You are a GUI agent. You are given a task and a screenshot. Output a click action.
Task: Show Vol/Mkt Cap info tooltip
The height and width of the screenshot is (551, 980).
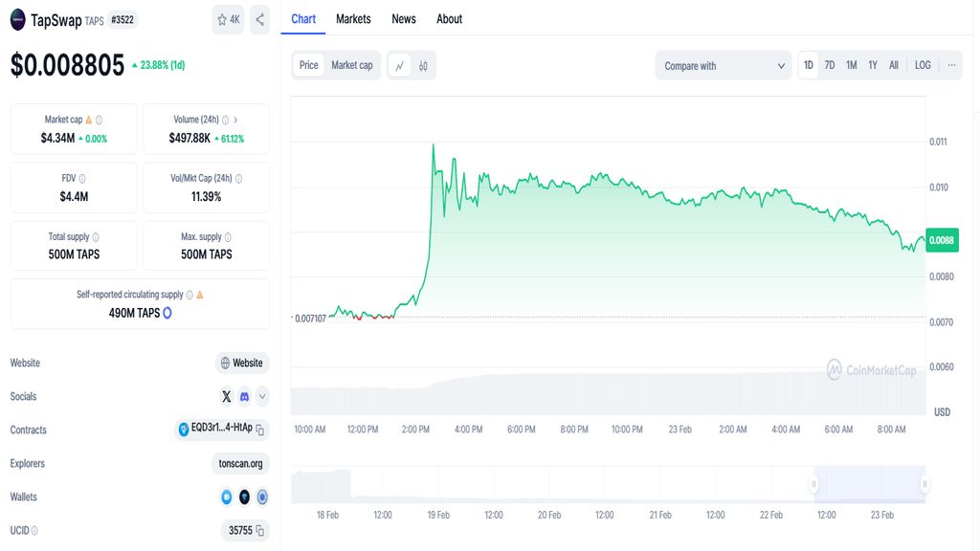point(238,179)
